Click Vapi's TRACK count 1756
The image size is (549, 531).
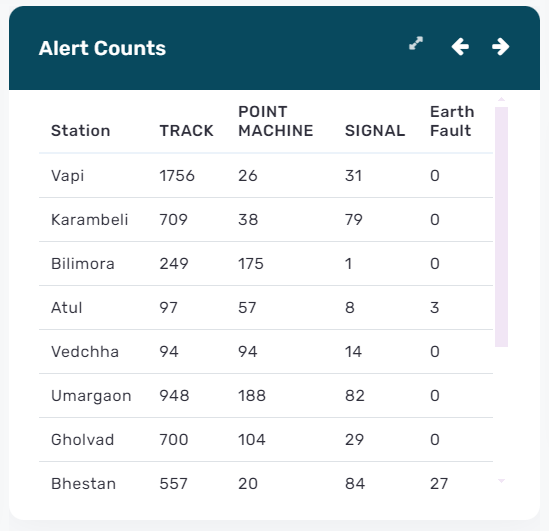coord(177,175)
